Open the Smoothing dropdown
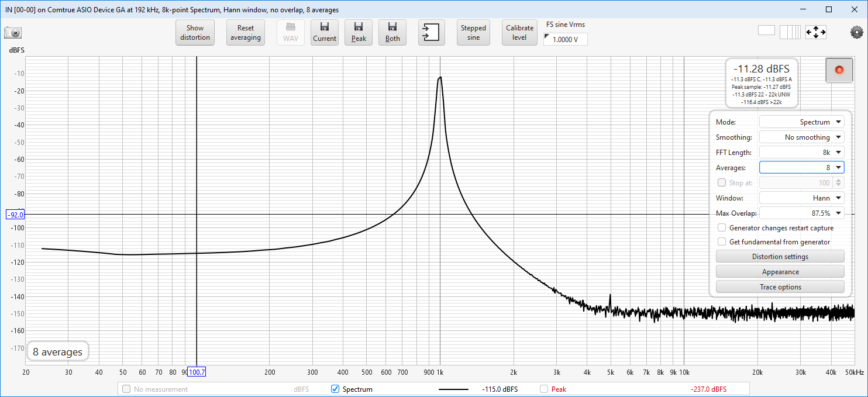Screen dimensions: 868x397 coord(801,137)
